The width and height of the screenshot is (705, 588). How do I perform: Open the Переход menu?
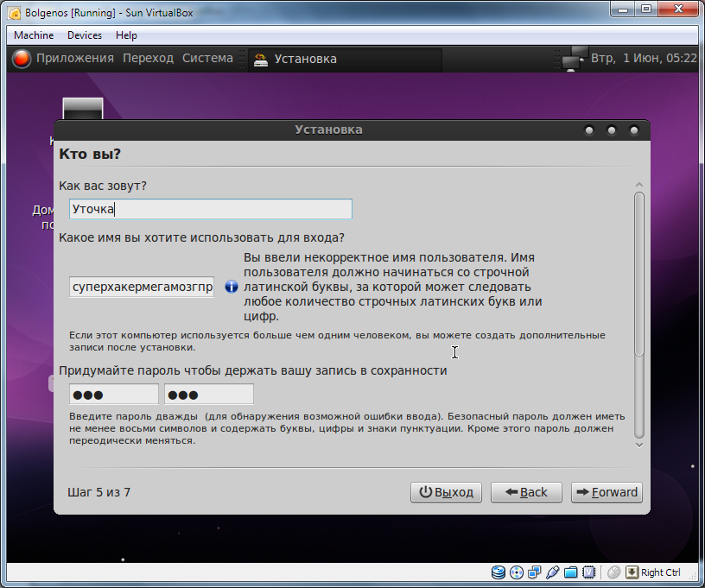point(148,59)
